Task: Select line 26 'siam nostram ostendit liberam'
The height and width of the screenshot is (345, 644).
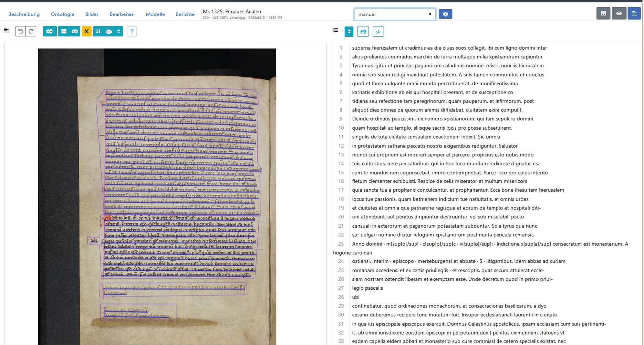Action: tap(452, 279)
